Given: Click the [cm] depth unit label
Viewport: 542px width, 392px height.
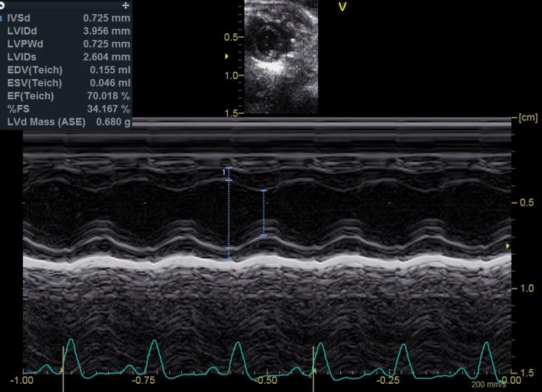Looking at the screenshot, I should coord(526,118).
